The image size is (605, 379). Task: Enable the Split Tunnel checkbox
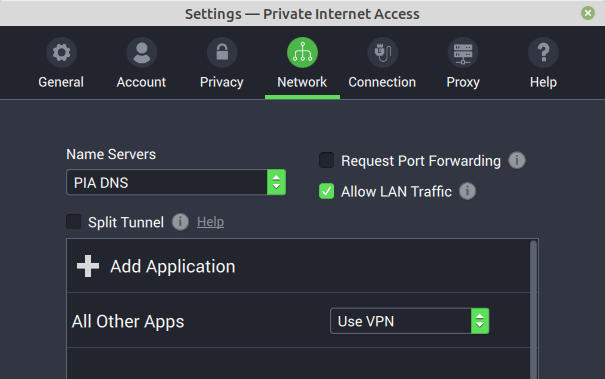pyautogui.click(x=73, y=222)
